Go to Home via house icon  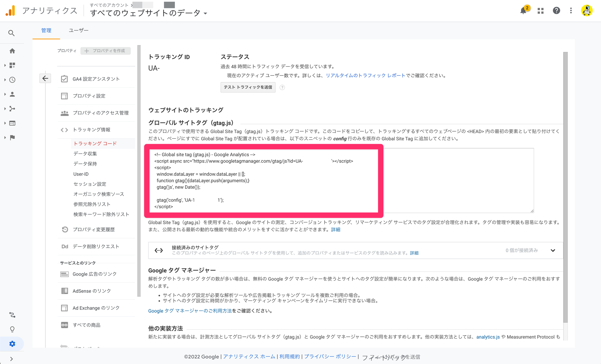(x=12, y=51)
